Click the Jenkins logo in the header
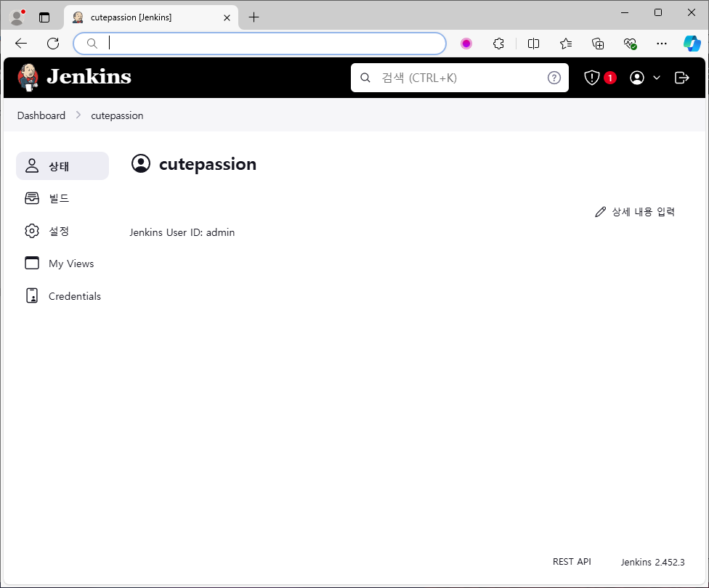This screenshot has height=588, width=709. 75,77
